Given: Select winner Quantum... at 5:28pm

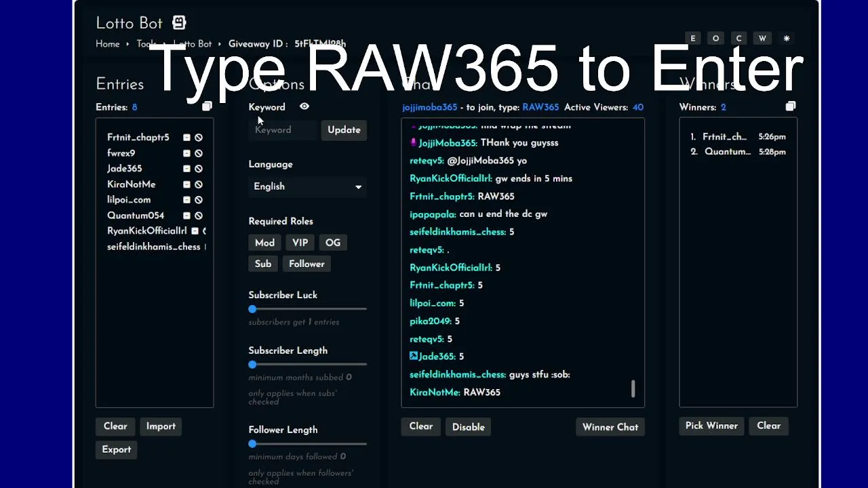Looking at the screenshot, I should pyautogui.click(x=738, y=152).
